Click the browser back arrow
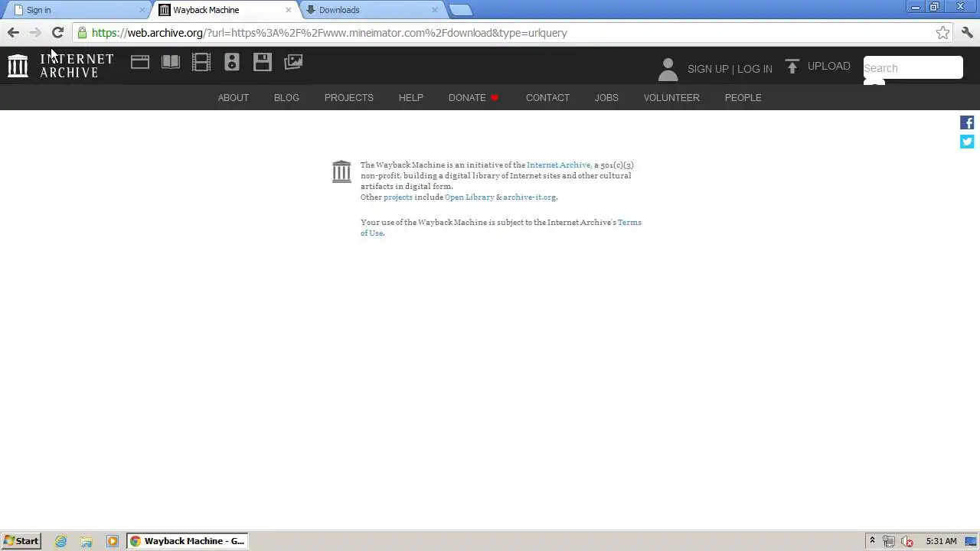Viewport: 980px width, 551px height. 13,32
